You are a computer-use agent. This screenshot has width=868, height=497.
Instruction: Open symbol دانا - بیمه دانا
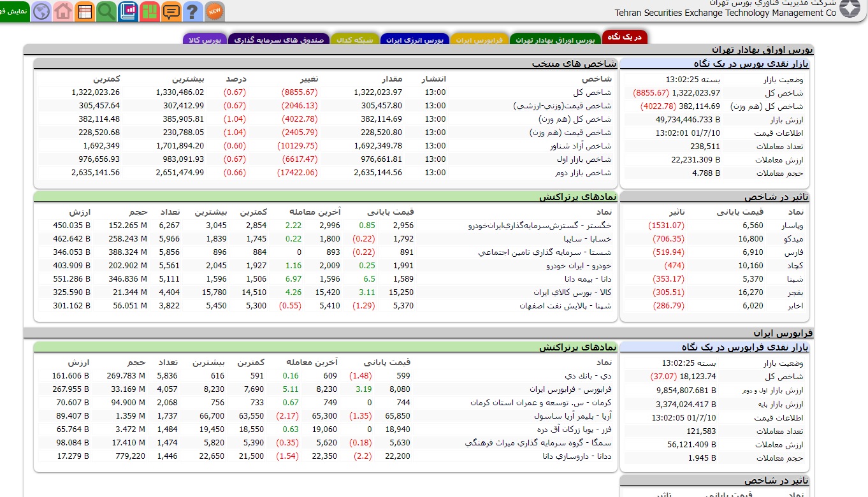point(588,279)
